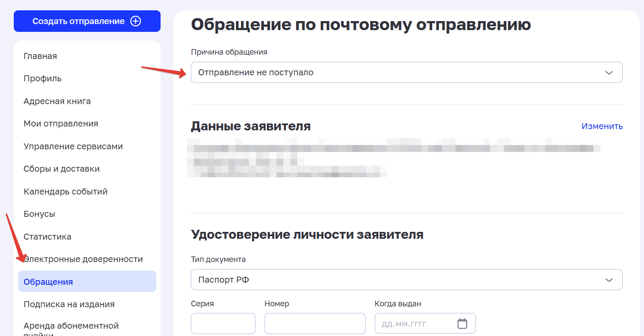644x336 pixels.
Task: Switch to Мои отправления section
Action: click(61, 123)
